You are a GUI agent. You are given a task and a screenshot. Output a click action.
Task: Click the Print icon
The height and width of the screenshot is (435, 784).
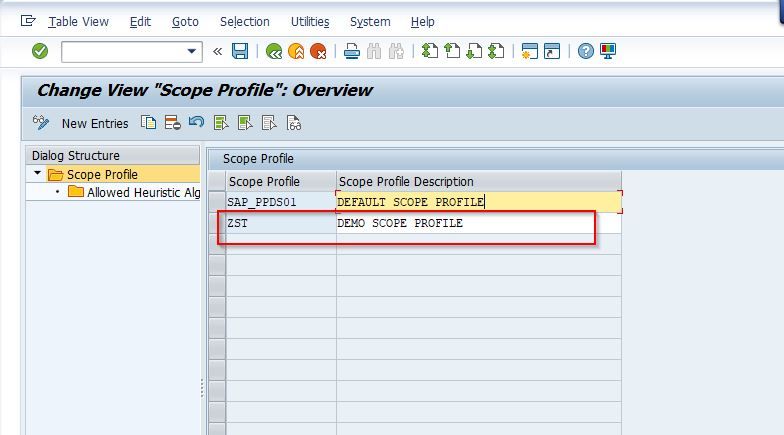[x=352, y=51]
